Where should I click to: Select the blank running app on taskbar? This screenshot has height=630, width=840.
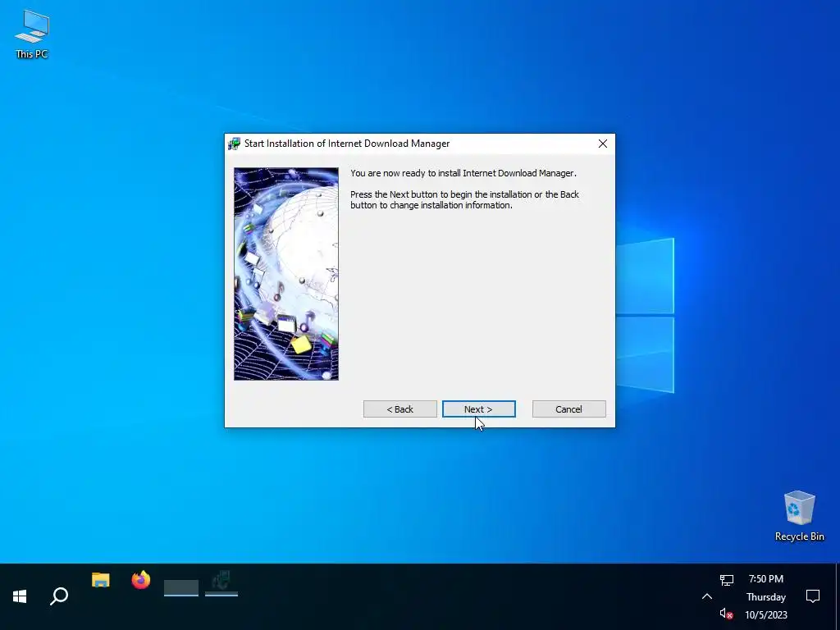coord(181,587)
